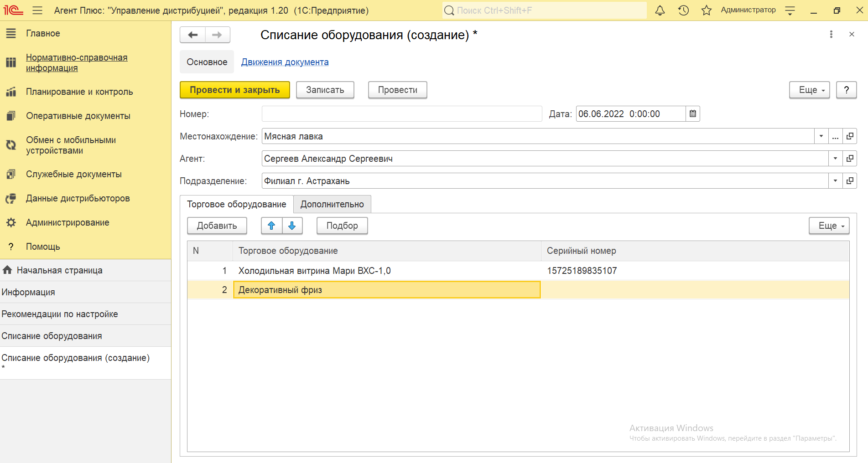Switch to the Дополнительно tab

[332, 204]
